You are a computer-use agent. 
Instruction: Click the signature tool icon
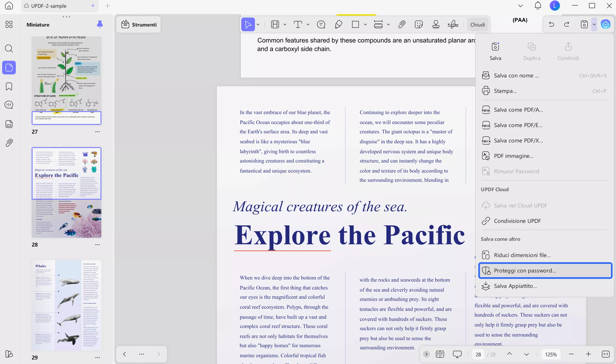pos(453,25)
